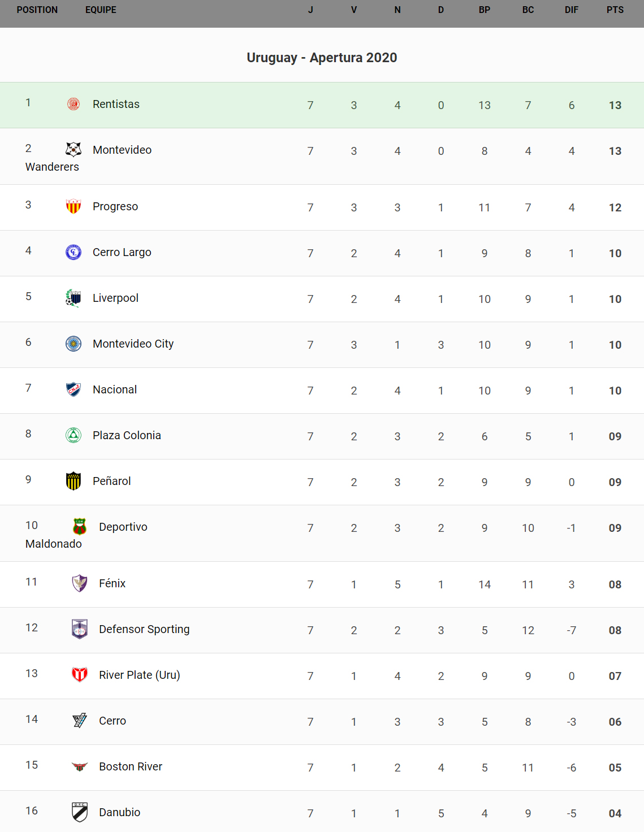Click the Boston River team logo
The image size is (644, 832).
tap(80, 766)
